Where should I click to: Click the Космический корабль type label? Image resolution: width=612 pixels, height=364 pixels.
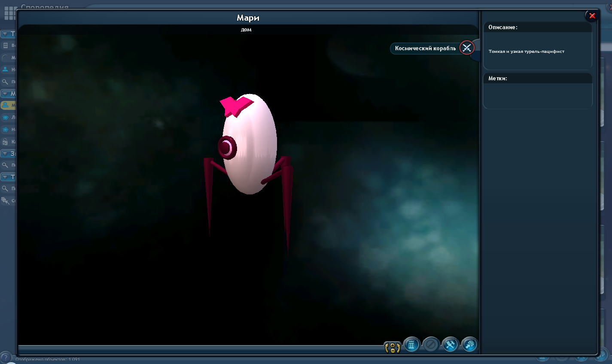pos(425,48)
